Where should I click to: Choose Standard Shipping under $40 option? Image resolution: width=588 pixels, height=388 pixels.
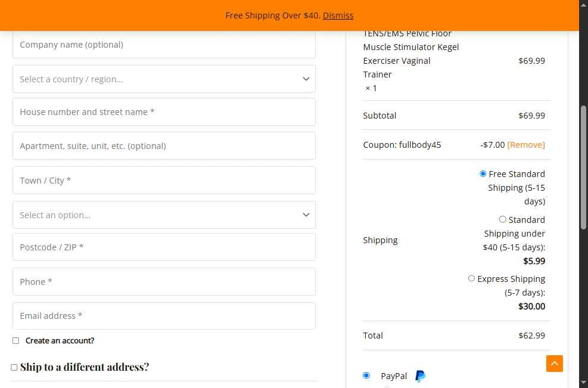pos(502,219)
